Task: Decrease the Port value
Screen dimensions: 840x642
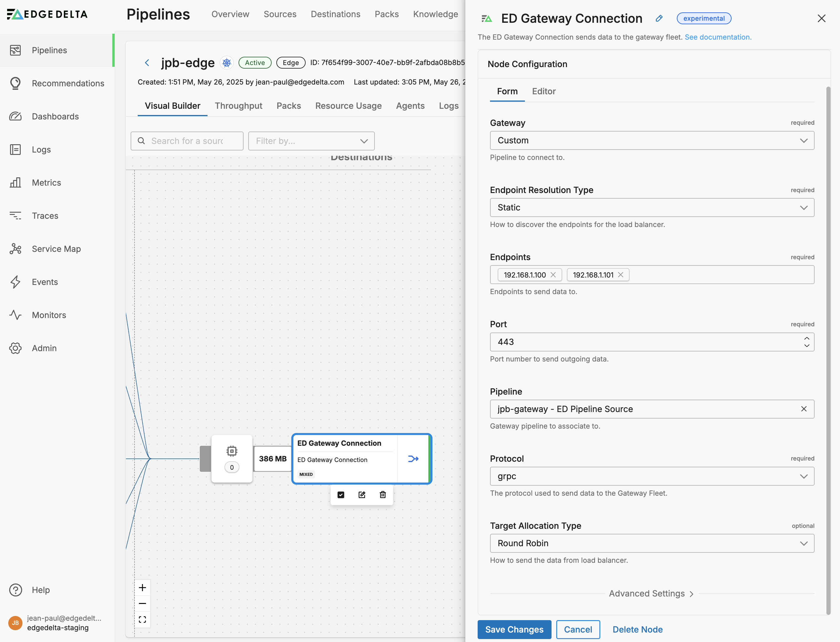Action: point(806,346)
